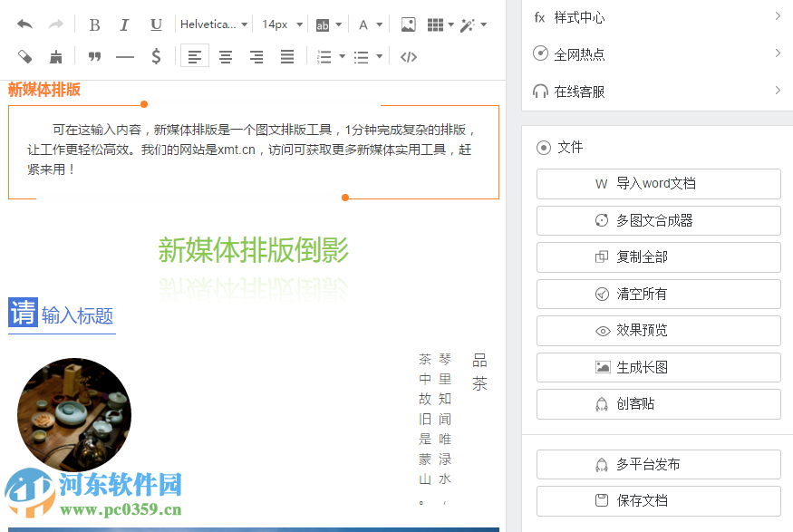Screen dimensions: 793x532
Task: Insert a horizontal line with the dash icon
Action: tap(124, 56)
